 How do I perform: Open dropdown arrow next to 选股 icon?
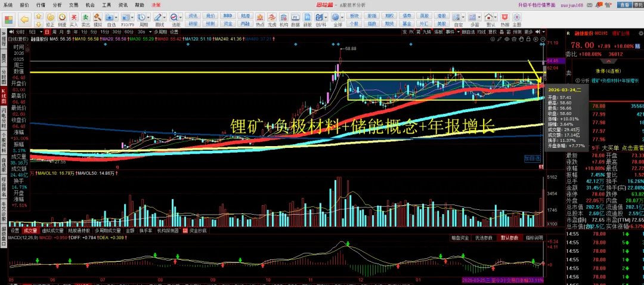180,17
